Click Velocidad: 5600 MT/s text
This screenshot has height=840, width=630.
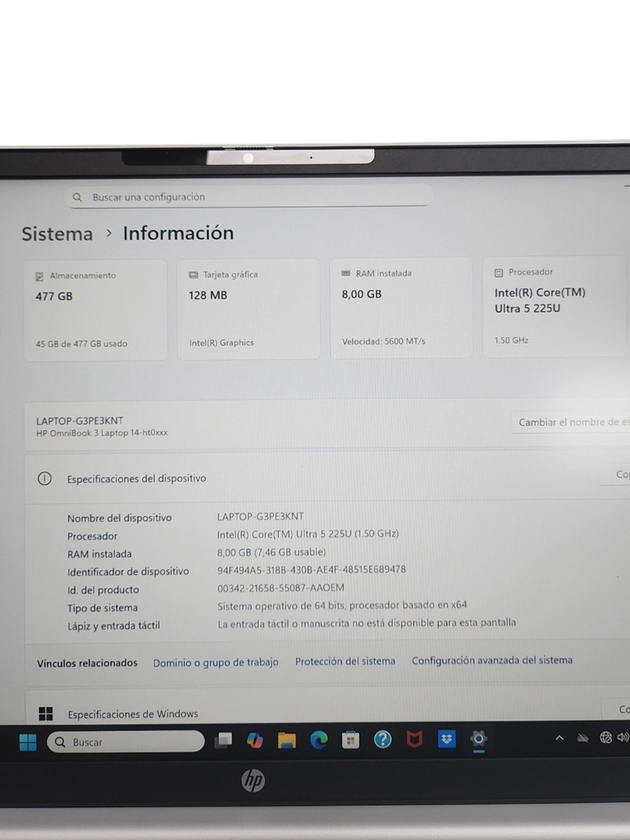pyautogui.click(x=384, y=341)
